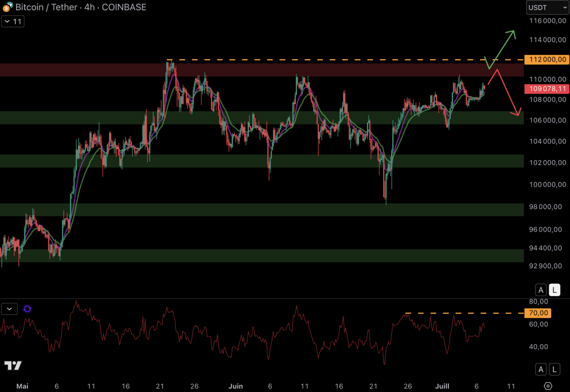Click the TradingView logo

tap(13, 366)
